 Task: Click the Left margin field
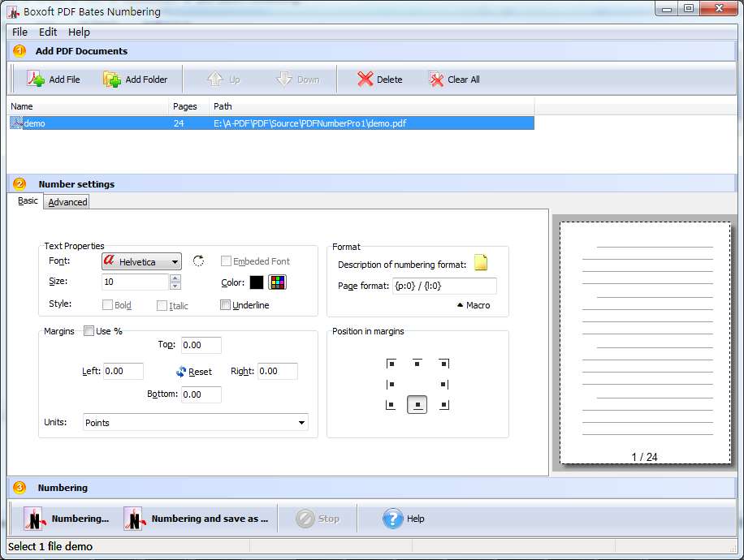[123, 371]
